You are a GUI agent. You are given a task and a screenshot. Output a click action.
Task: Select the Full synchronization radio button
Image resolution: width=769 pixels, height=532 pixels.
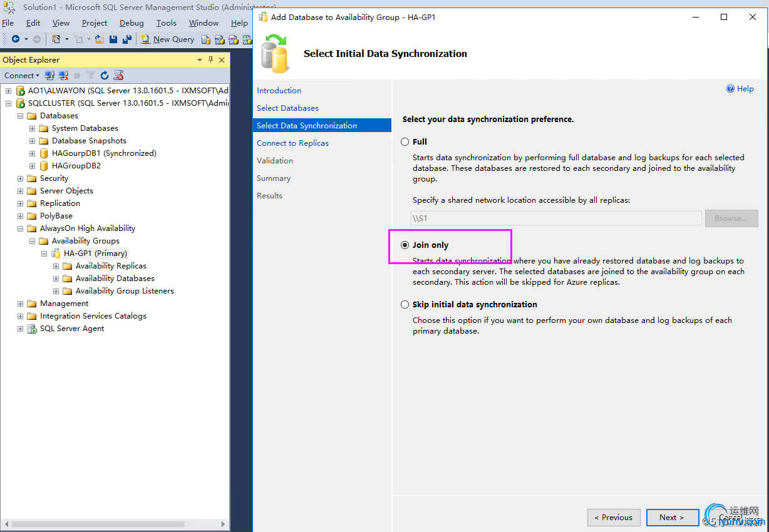405,142
